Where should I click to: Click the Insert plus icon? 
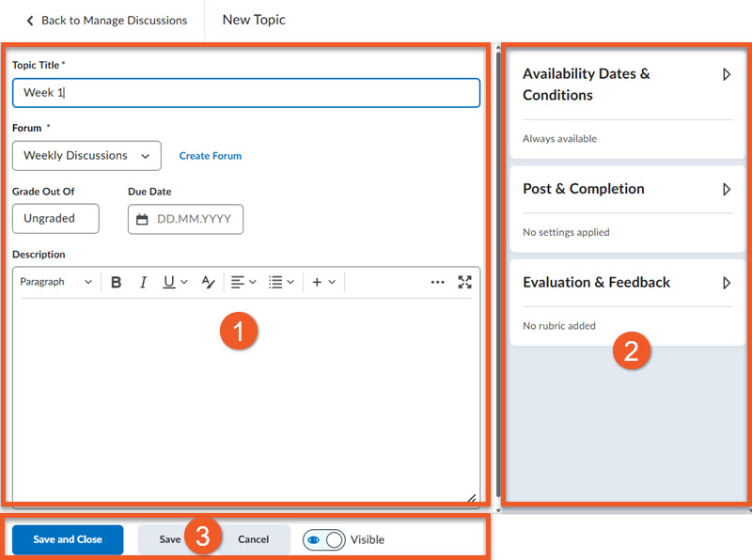pos(323,282)
